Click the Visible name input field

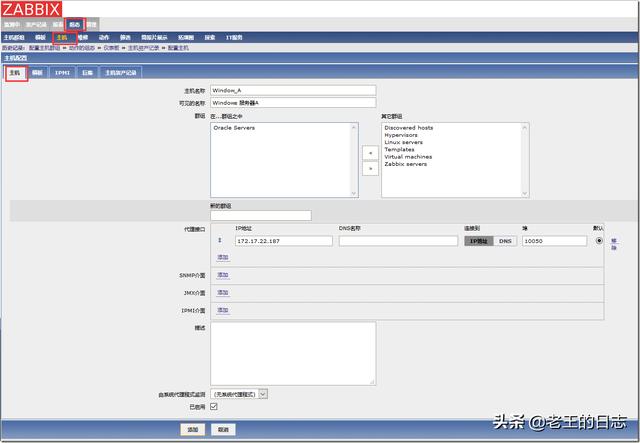(x=293, y=102)
